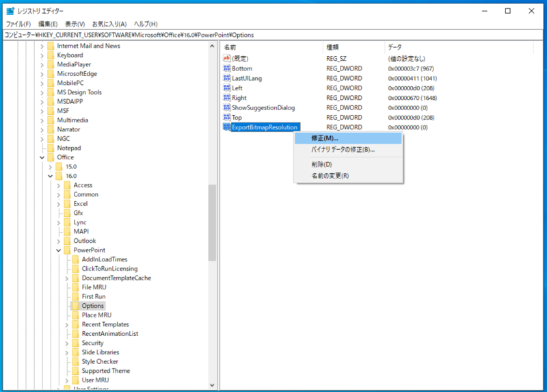The width and height of the screenshot is (547, 392).
Task: Click the Office key folder icon
Action: 51,157
